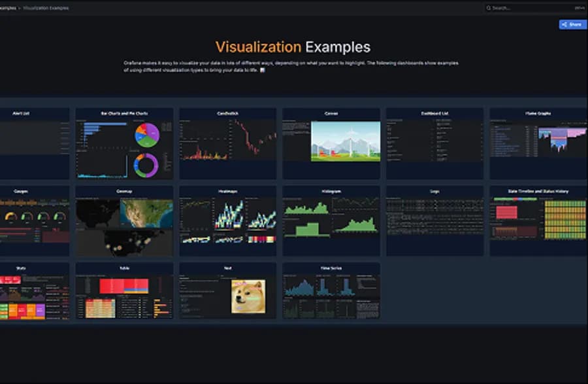
Task: Open the Flame Graphs thumbnail
Action: coord(538,143)
